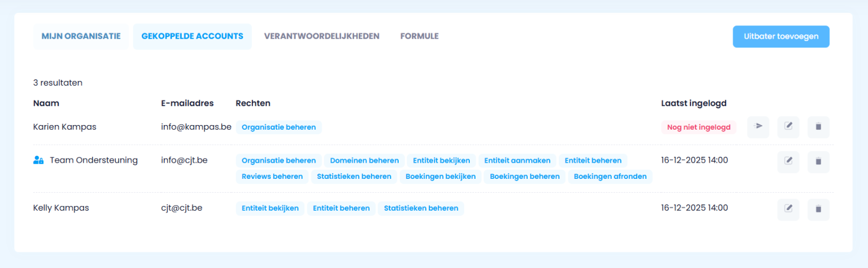The width and height of the screenshot is (868, 268).
Task: Open the Formule tab
Action: (x=420, y=36)
